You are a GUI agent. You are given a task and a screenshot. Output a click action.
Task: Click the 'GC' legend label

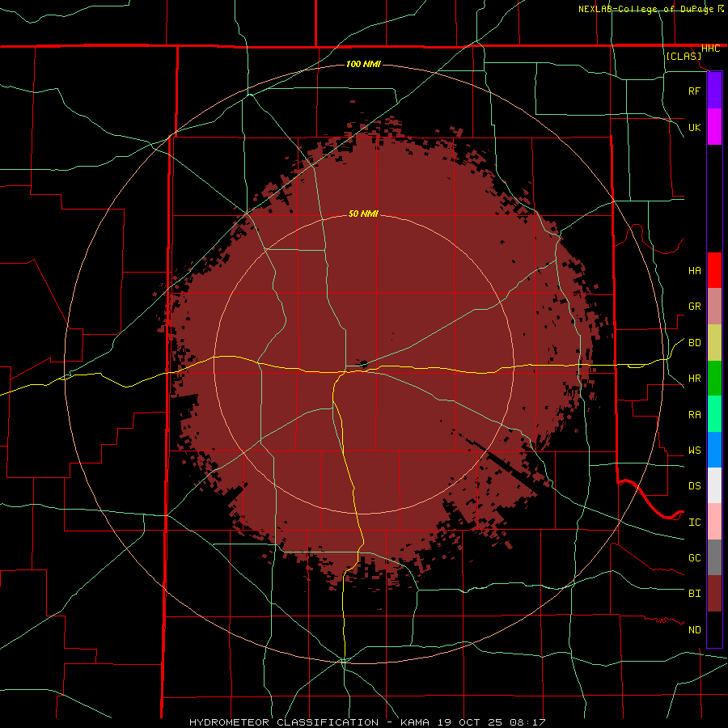(x=694, y=558)
